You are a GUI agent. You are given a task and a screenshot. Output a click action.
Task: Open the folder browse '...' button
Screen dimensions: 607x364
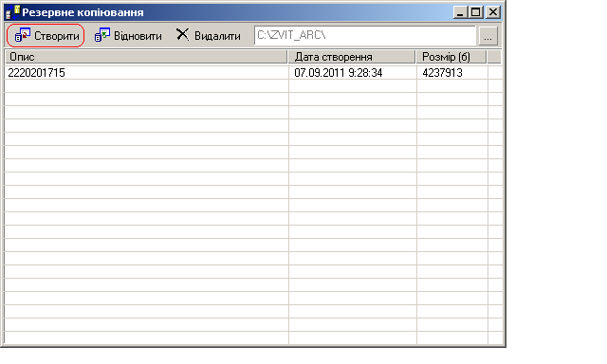487,36
